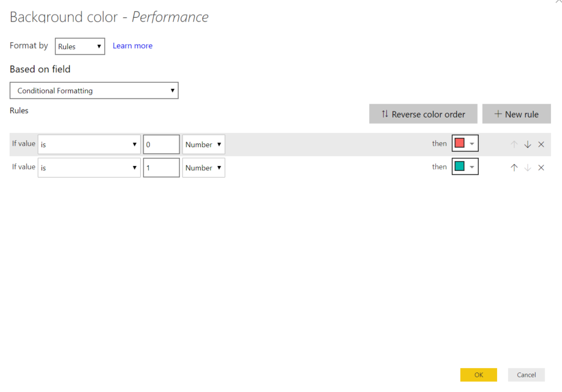The height and width of the screenshot is (392, 562).
Task: Click the value field containing 1
Action: pyautogui.click(x=161, y=167)
